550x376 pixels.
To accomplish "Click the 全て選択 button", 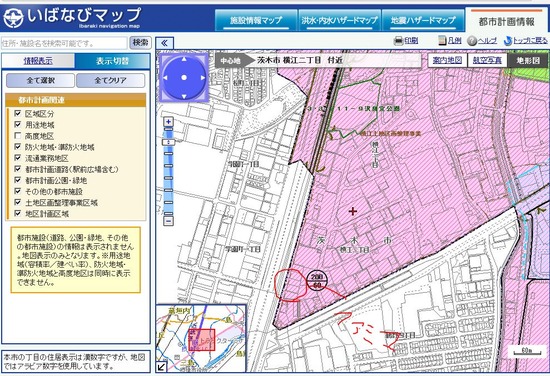I will coord(40,80).
